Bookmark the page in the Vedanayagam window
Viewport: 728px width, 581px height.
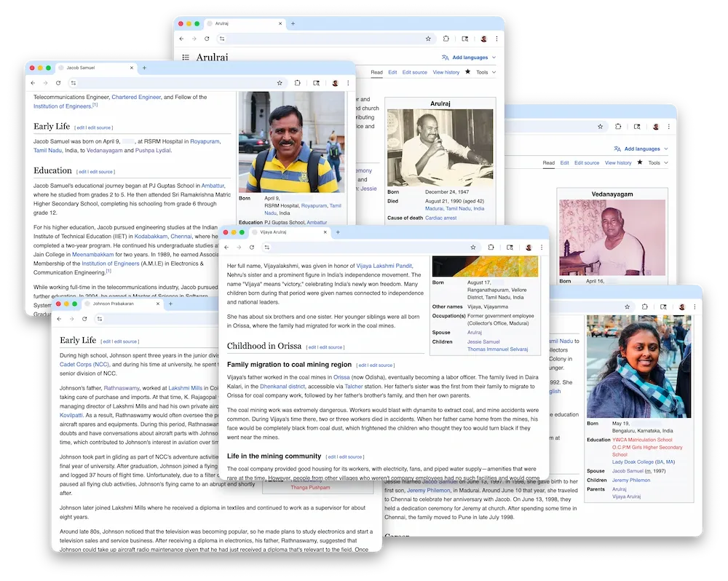(601, 127)
